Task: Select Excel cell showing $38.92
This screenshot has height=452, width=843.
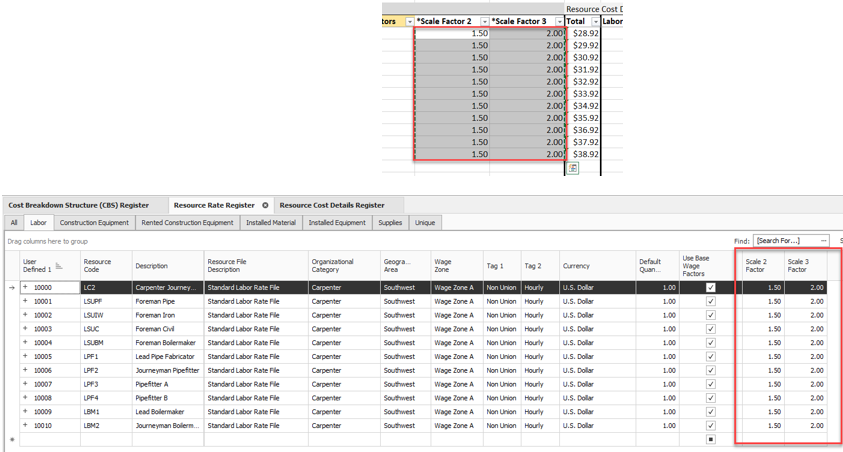Action: [x=583, y=154]
